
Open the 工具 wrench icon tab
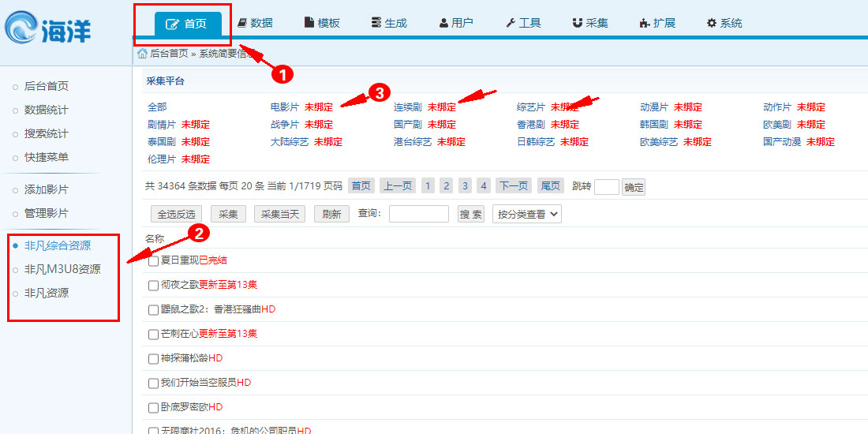point(523,23)
